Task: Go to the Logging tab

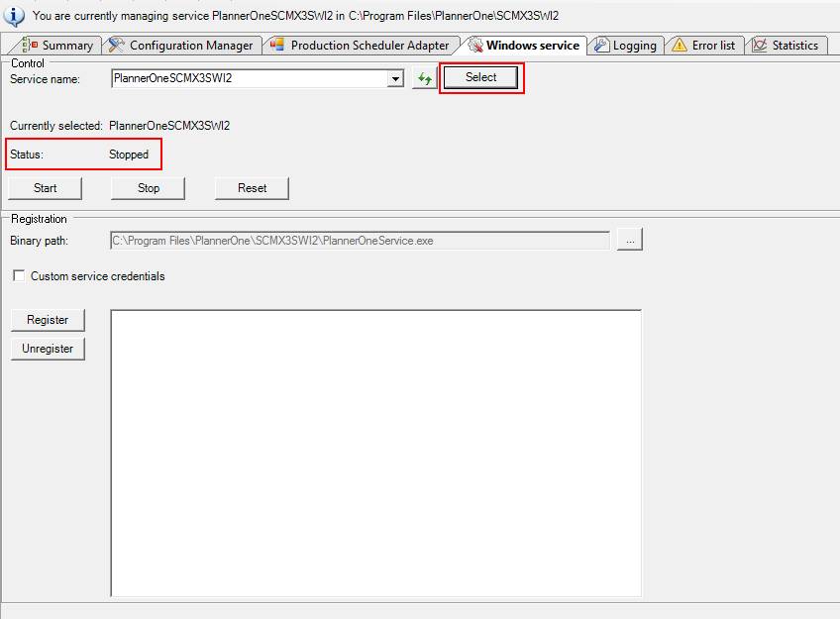Action: tap(625, 46)
